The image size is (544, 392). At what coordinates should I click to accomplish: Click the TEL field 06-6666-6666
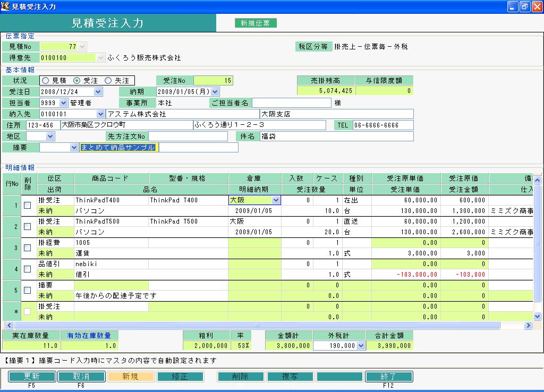pos(383,125)
